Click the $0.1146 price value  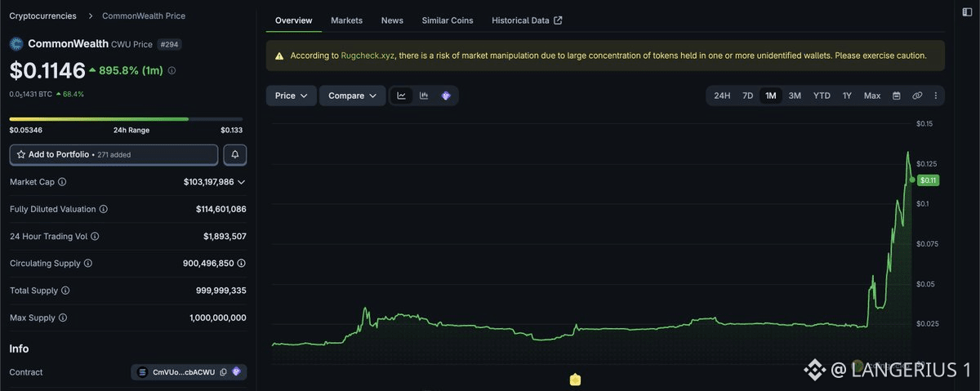pyautogui.click(x=47, y=71)
